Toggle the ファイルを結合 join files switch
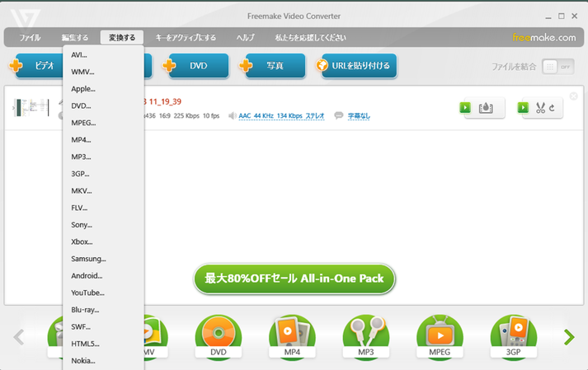The width and height of the screenshot is (588, 370). coord(557,67)
